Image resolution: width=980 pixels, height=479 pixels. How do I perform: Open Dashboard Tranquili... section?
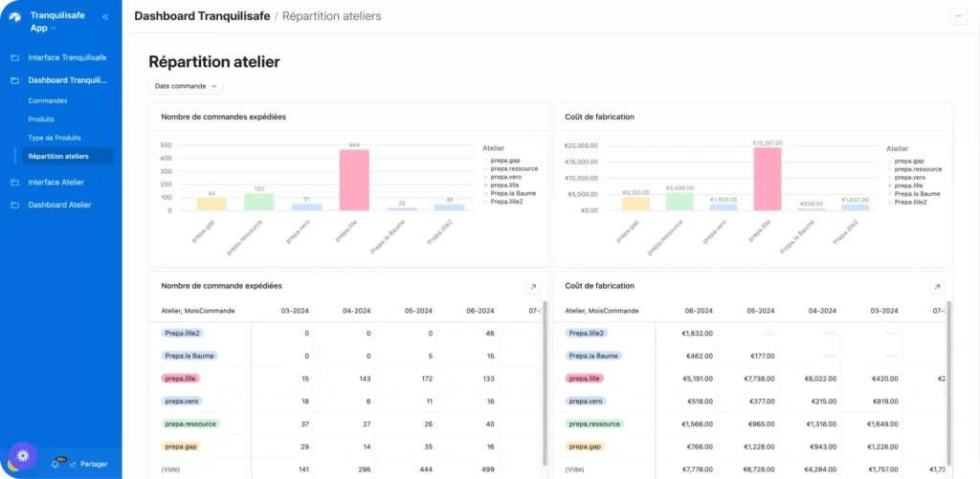tap(68, 80)
